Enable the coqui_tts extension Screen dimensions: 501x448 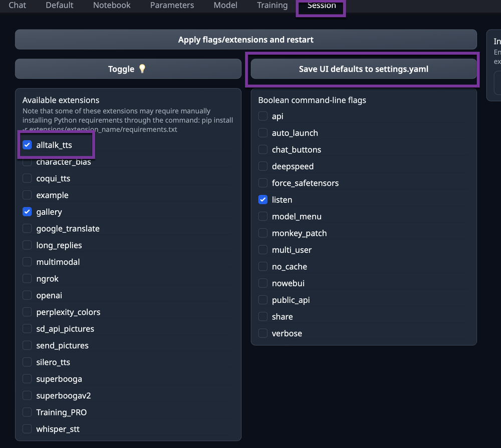[x=27, y=178]
